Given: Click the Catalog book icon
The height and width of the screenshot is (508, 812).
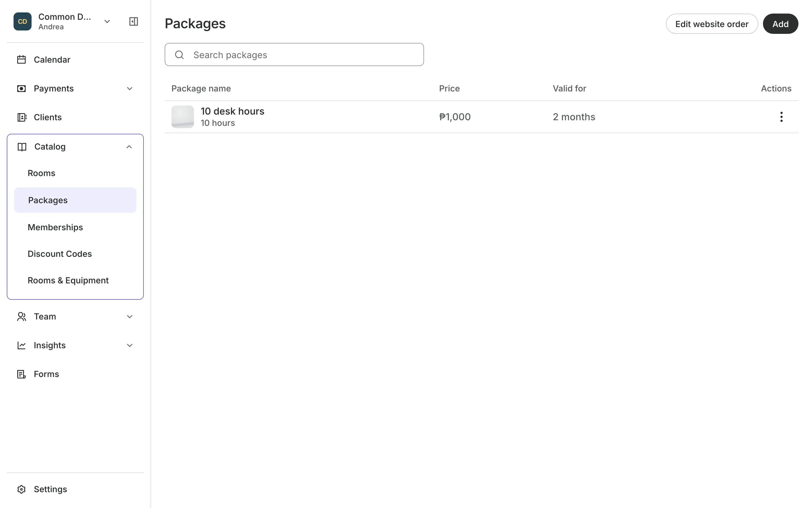Looking at the screenshot, I should (x=22, y=147).
